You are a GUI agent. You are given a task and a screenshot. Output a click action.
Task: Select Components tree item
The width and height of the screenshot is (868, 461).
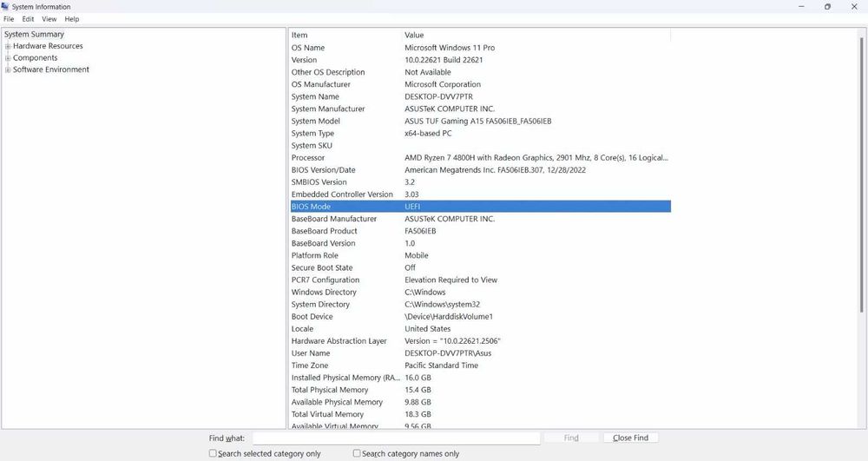pyautogui.click(x=36, y=58)
